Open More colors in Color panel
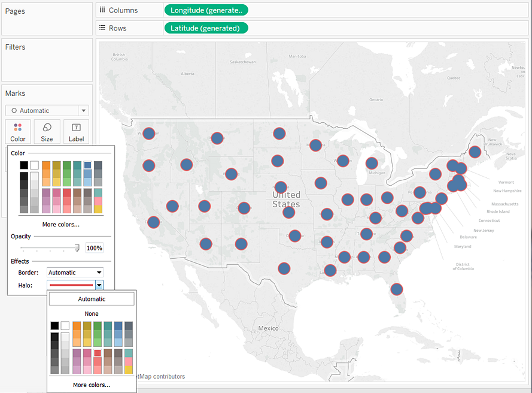The image size is (532, 393). (60, 225)
